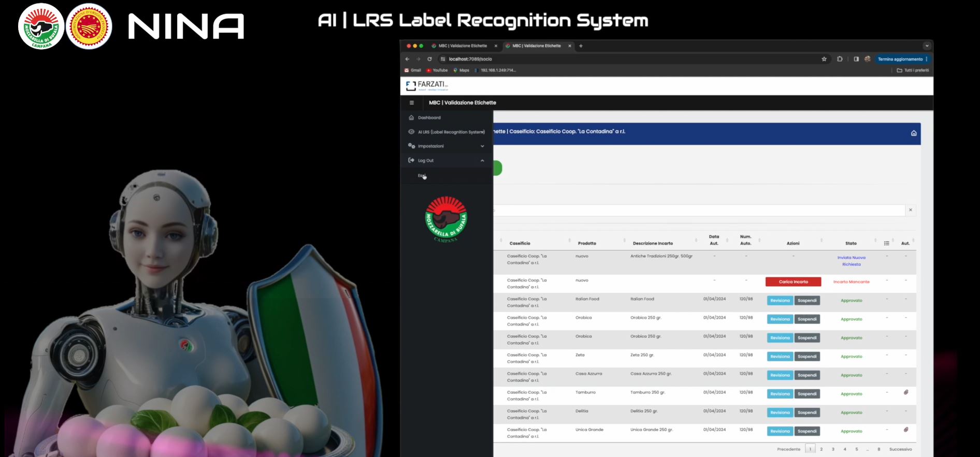This screenshot has width=980, height=457.
Task: Sort table by Descrizione Incarto column header
Action: coord(653,243)
